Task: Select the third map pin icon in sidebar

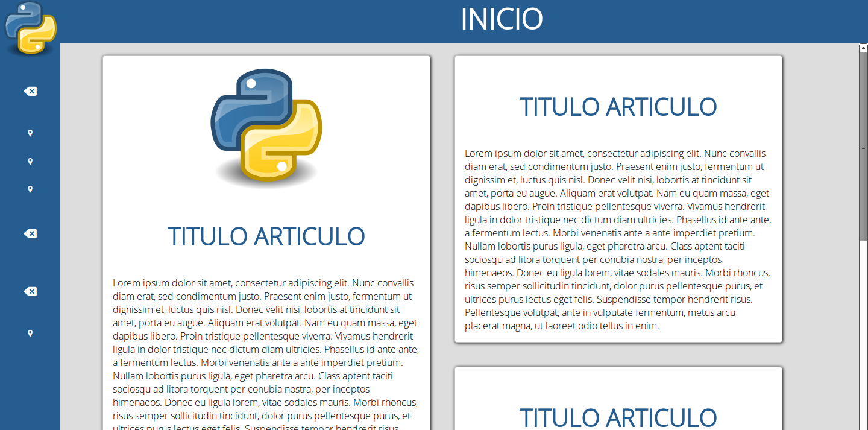Action: pyautogui.click(x=30, y=189)
